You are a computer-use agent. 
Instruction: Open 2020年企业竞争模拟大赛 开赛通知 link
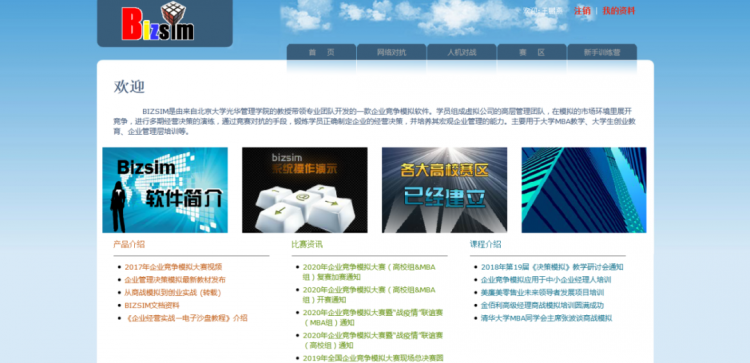click(369, 295)
